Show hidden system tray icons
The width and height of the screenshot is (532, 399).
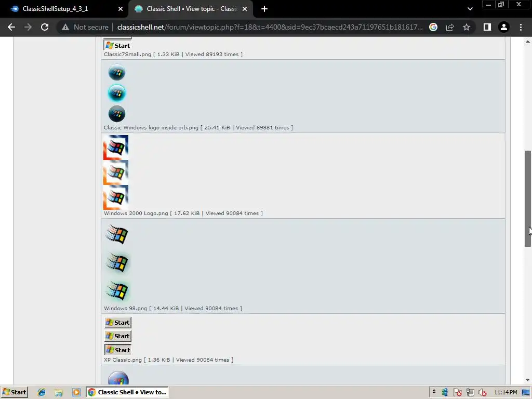pos(434,392)
